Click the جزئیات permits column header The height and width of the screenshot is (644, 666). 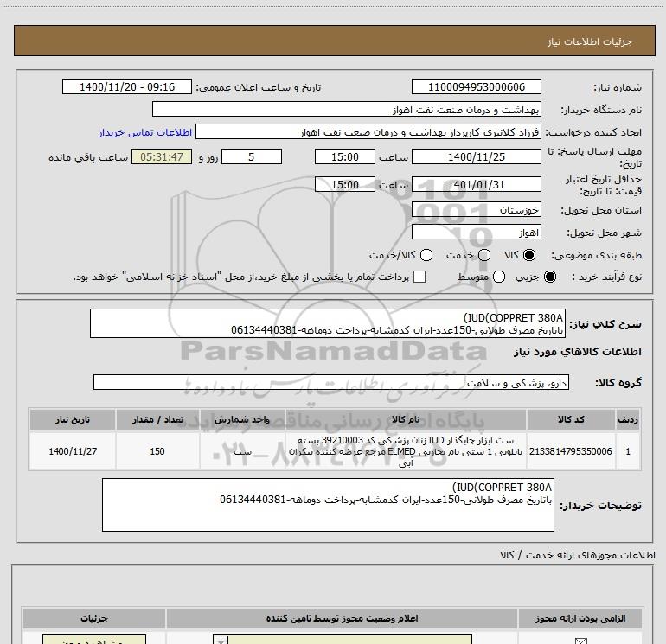tap(94, 618)
